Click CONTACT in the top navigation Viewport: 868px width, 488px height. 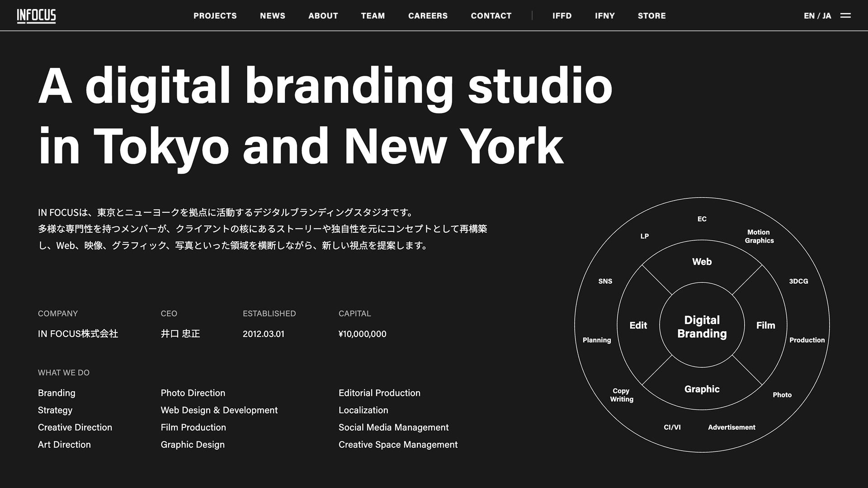click(x=491, y=16)
